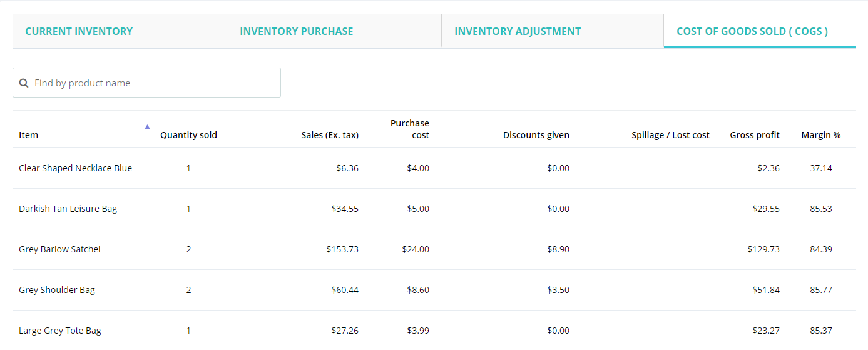Click the Item column sort arrow
Viewport: 868px width, 350px height.
coord(147,126)
